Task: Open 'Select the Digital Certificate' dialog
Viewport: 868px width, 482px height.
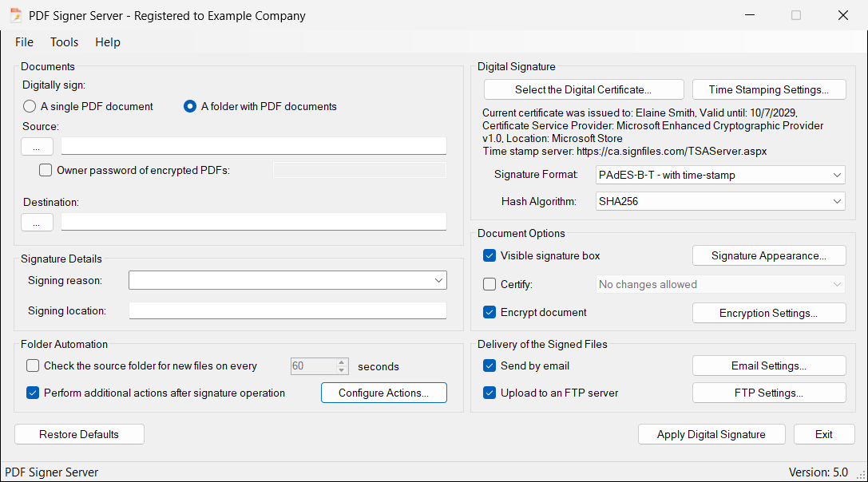Action: (584, 89)
